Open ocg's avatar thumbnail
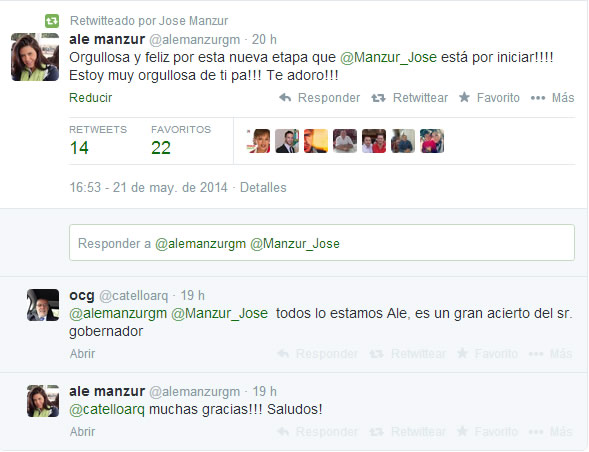Screen dimensions: 589x452 point(43,305)
